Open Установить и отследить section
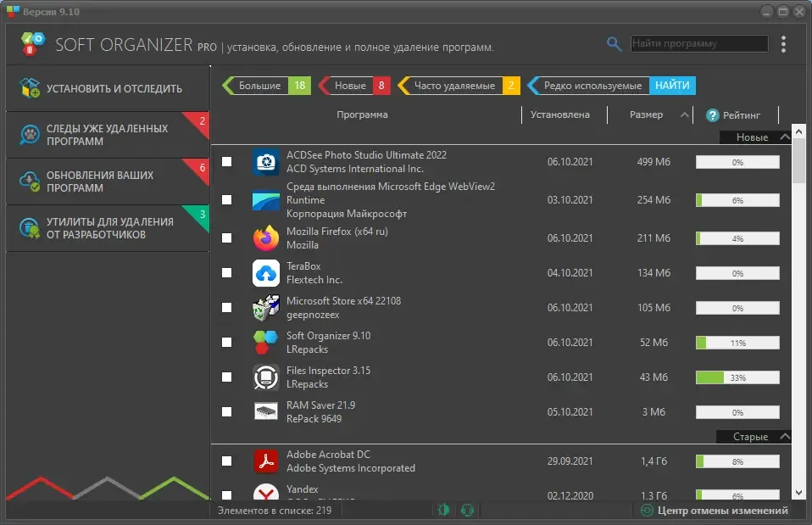This screenshot has height=525, width=812. tap(108, 88)
